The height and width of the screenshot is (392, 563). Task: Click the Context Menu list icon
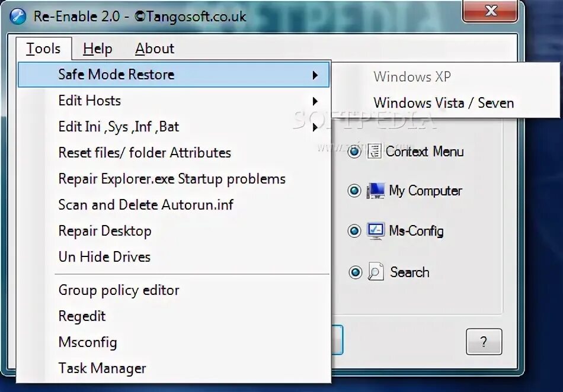click(x=374, y=152)
